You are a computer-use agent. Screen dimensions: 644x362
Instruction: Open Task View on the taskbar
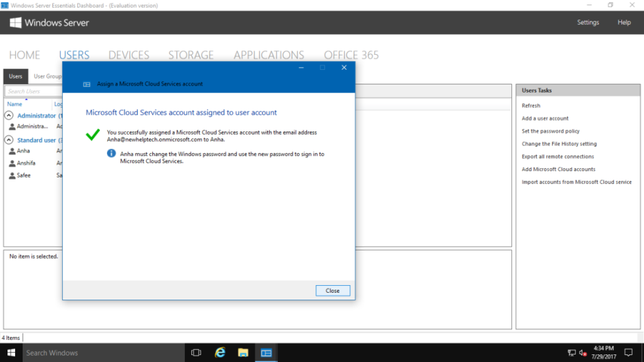click(x=196, y=353)
